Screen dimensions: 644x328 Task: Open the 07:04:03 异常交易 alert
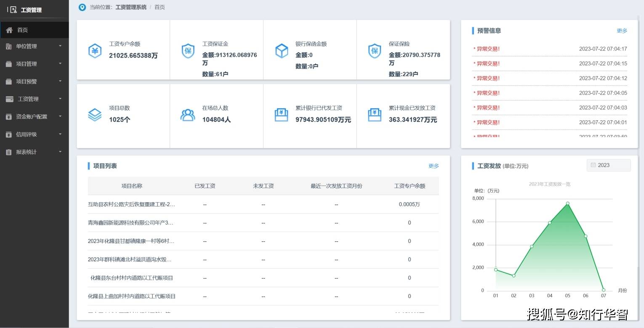(x=550, y=108)
